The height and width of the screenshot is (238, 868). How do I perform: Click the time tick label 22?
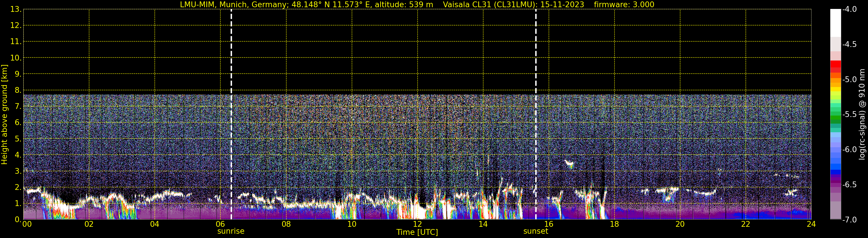coord(746,224)
